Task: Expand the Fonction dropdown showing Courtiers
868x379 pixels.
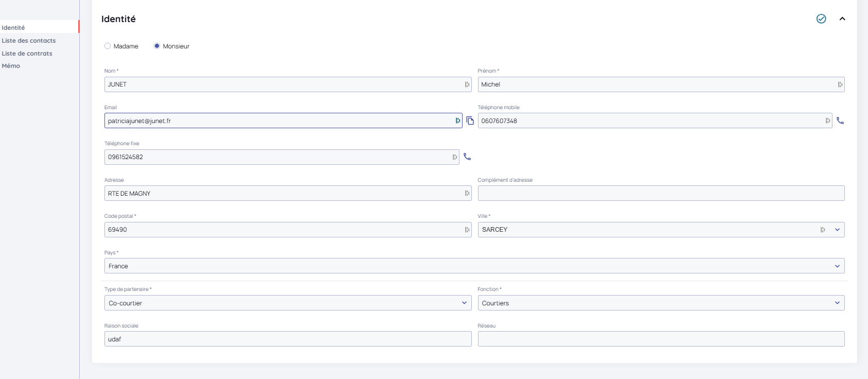Action: pos(661,303)
